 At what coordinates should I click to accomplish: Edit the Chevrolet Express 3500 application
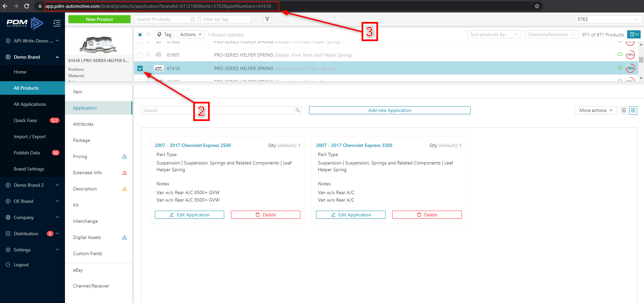tap(351, 215)
